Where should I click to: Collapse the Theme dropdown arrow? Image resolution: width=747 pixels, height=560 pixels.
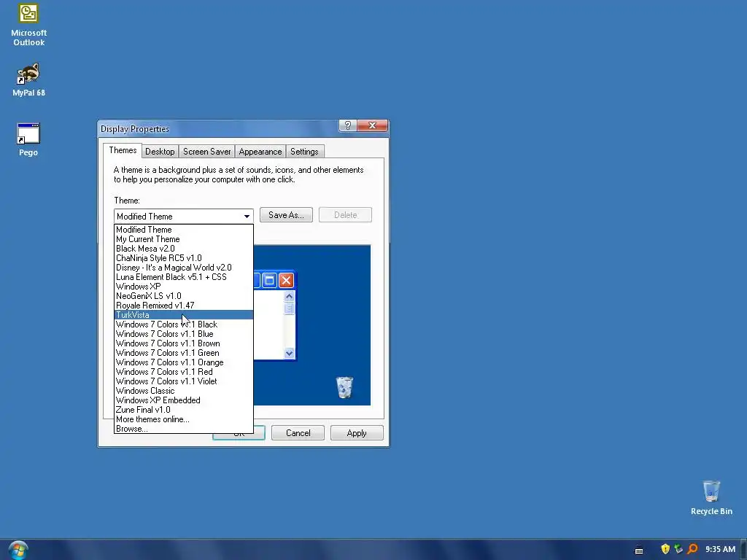[x=247, y=216]
